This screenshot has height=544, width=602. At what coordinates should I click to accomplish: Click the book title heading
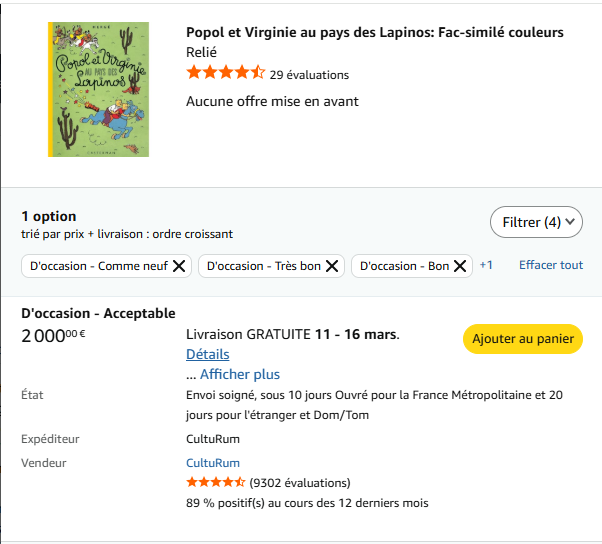[374, 33]
